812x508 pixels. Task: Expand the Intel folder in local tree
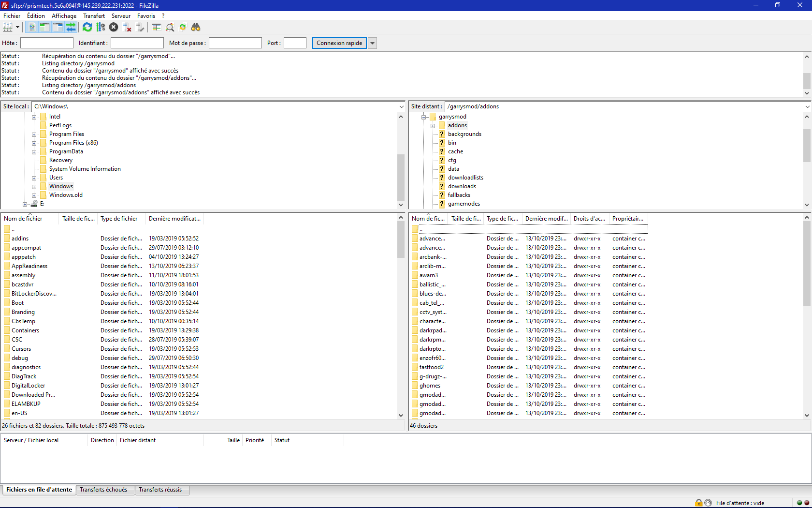34,117
